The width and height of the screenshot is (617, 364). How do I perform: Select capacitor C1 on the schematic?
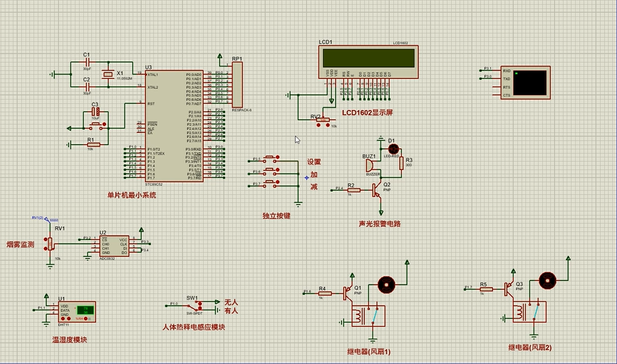(87, 62)
